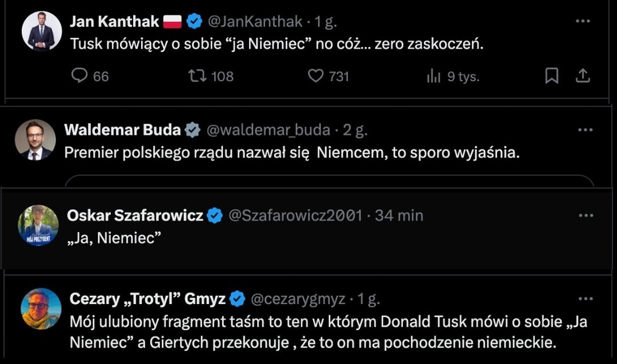Reply to Jan Kanthak's tweet
The height and width of the screenshot is (364, 617).
click(x=79, y=76)
